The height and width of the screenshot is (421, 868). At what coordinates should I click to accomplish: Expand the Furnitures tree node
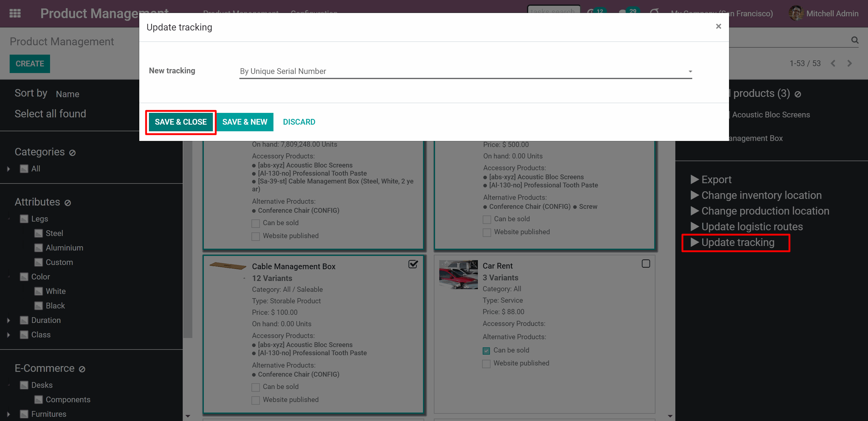pos(8,414)
